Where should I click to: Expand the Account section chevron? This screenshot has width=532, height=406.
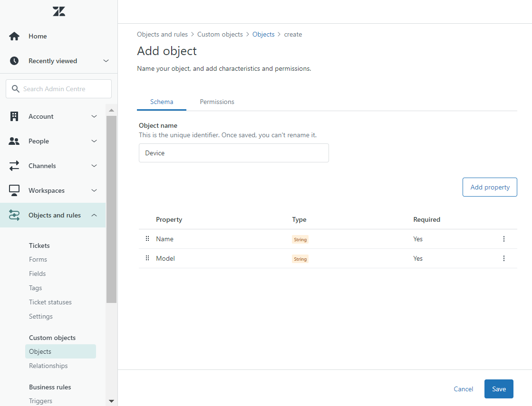pyautogui.click(x=94, y=116)
